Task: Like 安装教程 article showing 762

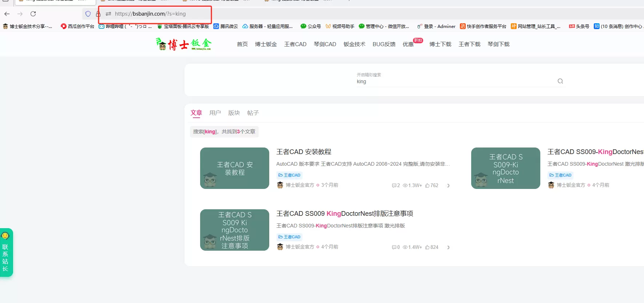Action: (432, 185)
